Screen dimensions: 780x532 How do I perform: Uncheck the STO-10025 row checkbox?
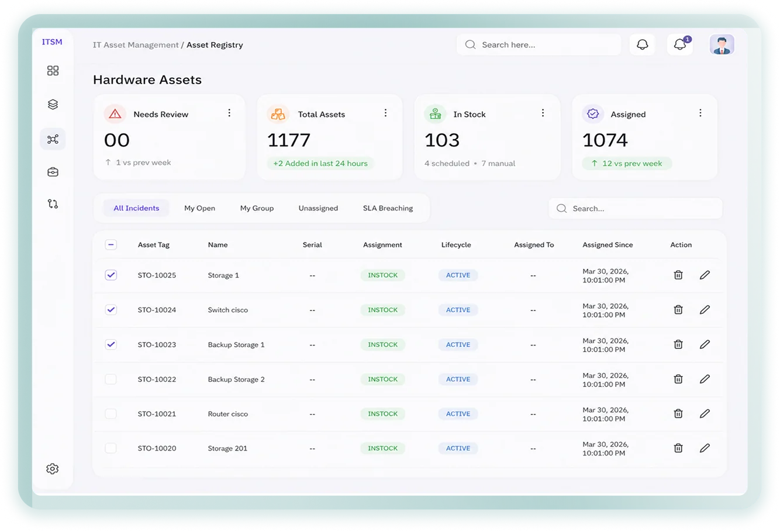(111, 275)
